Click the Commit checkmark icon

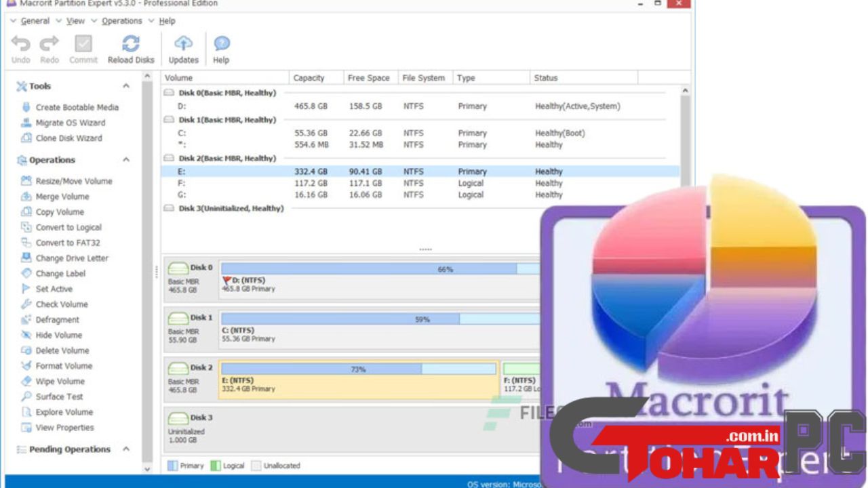(83, 44)
